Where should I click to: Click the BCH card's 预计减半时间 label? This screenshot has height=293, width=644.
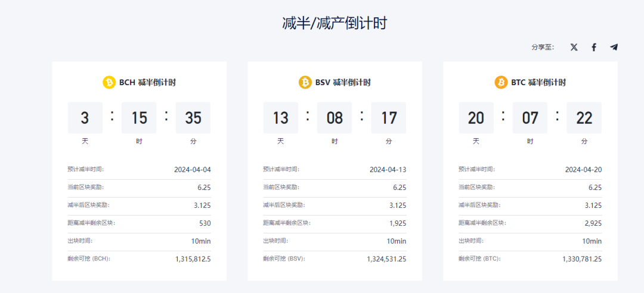86,169
